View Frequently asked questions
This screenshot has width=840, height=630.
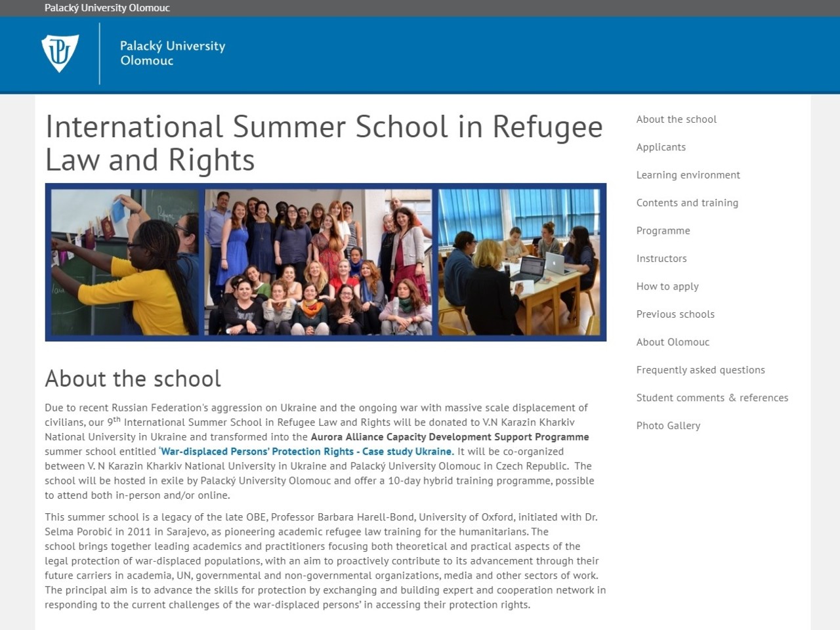click(700, 370)
